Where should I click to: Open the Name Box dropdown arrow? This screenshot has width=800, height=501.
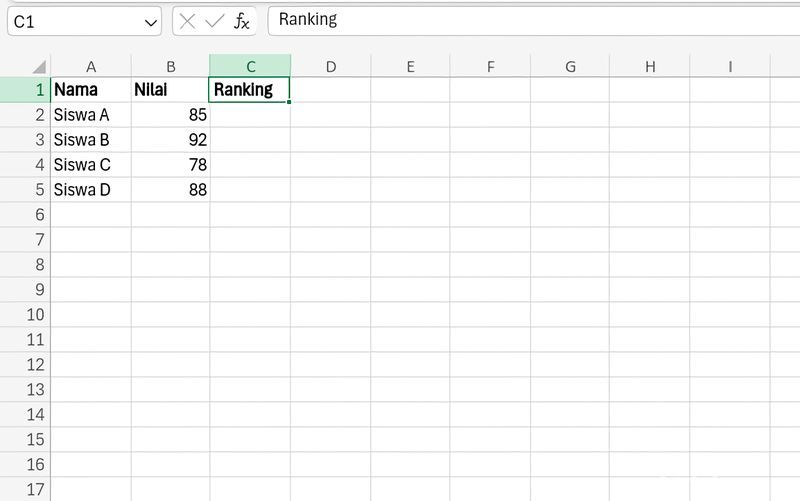tap(151, 22)
